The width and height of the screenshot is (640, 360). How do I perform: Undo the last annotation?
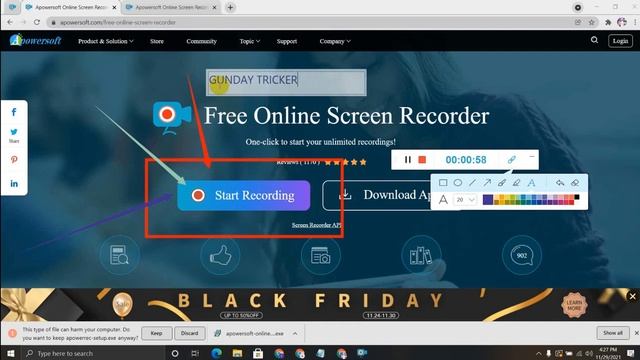pyautogui.click(x=560, y=183)
